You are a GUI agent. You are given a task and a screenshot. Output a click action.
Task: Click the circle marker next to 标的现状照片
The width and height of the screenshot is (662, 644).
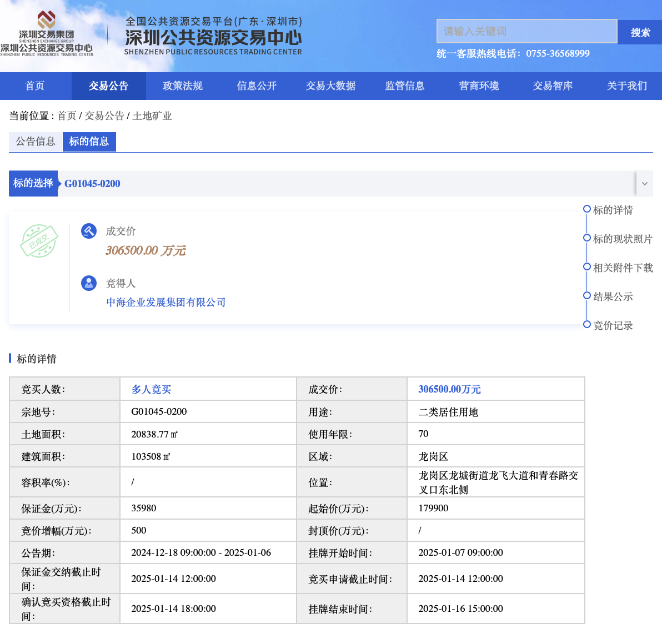pos(586,238)
